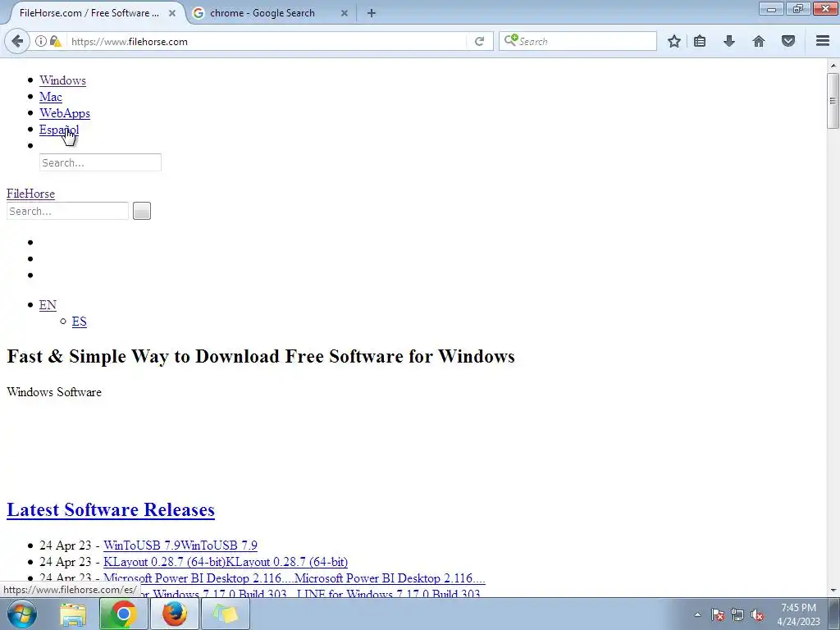Open network status tray icon
This screenshot has height=630, width=840.
coord(737,614)
